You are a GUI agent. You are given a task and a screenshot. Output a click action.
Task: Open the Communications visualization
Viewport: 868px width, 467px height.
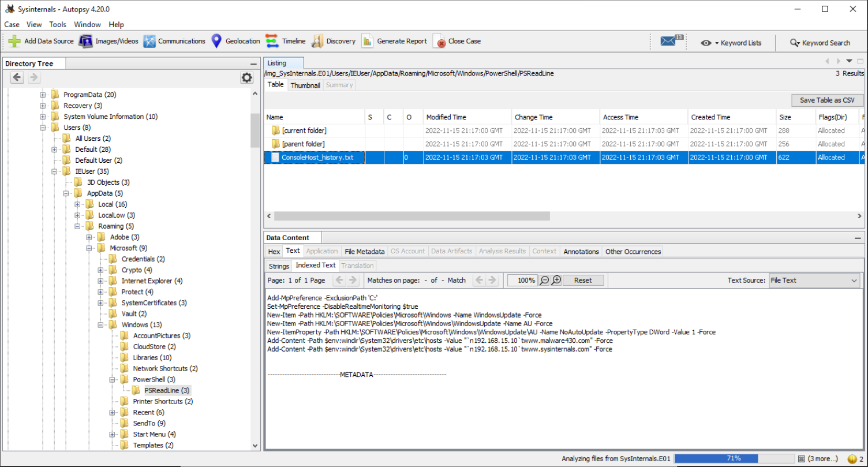pyautogui.click(x=174, y=42)
